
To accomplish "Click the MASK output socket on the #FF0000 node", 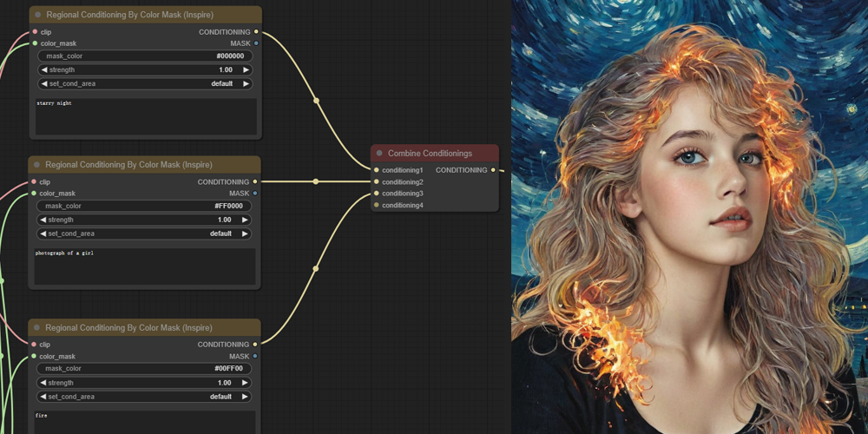I will pyautogui.click(x=254, y=194).
